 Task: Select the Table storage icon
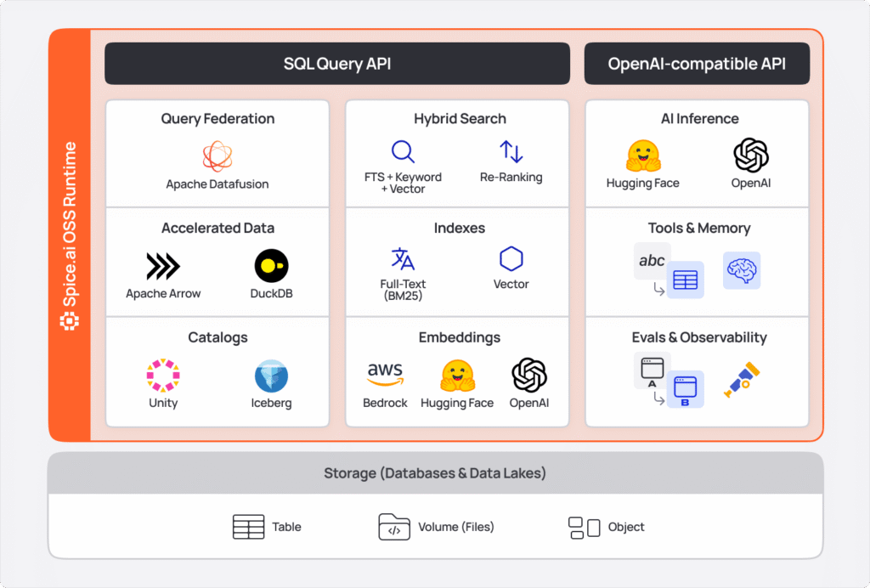point(248,527)
